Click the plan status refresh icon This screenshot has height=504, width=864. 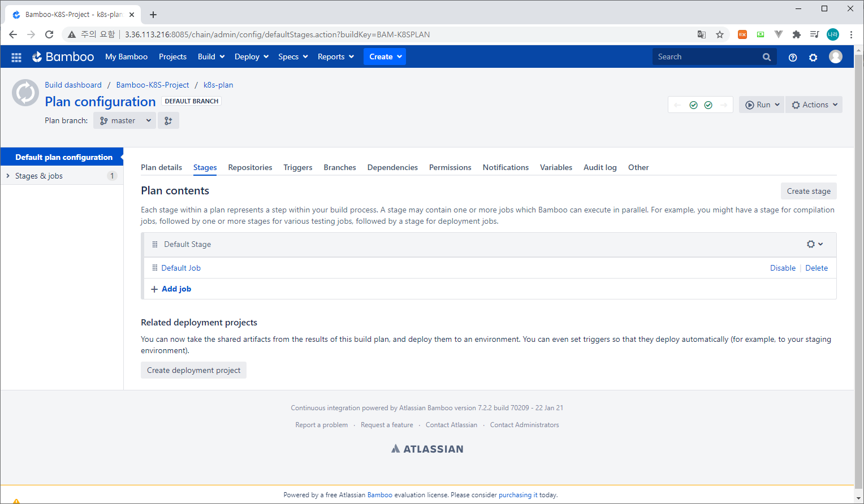pyautogui.click(x=25, y=93)
